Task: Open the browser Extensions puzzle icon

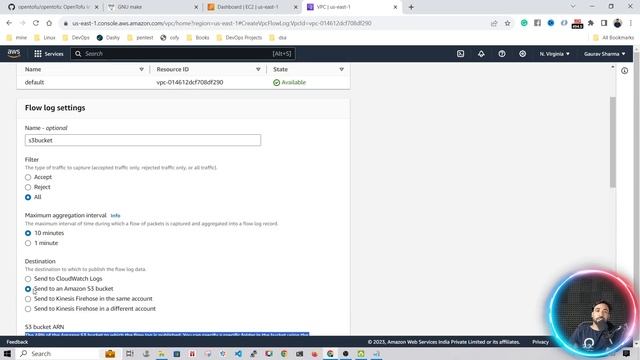Action: [591, 23]
